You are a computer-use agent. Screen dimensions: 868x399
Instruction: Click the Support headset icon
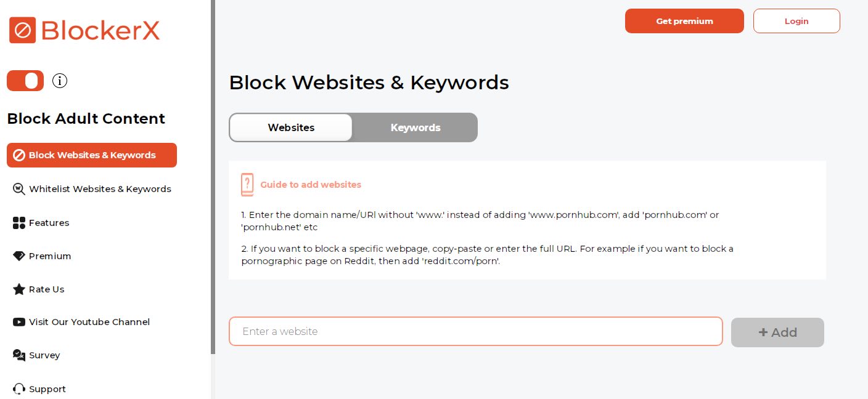coord(19,389)
